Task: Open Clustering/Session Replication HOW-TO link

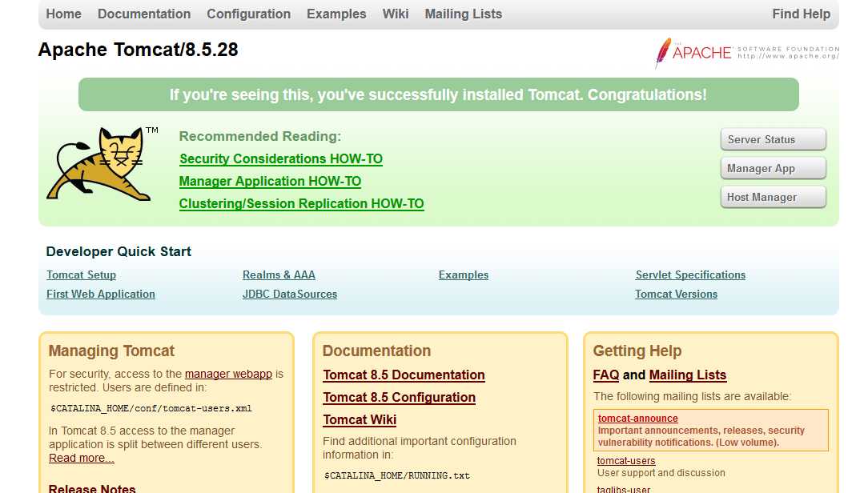Action: pos(302,203)
